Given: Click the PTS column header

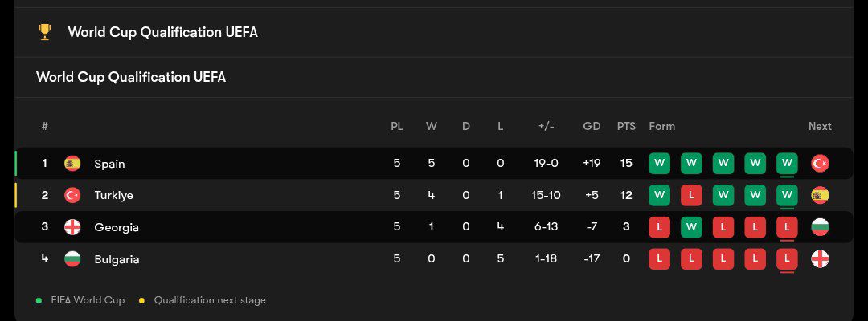Looking at the screenshot, I should click(626, 126).
